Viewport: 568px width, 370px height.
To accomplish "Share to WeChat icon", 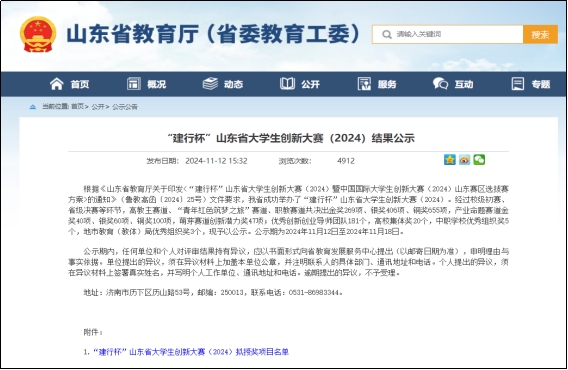I will [x=479, y=159].
